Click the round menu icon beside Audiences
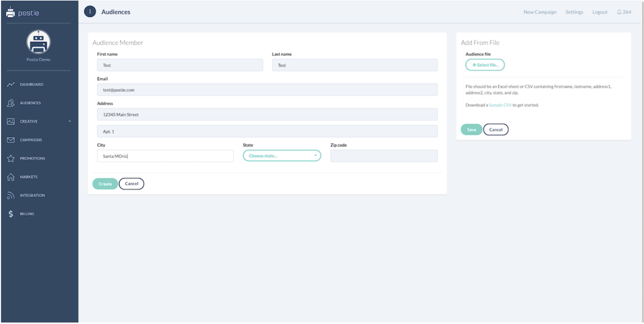 (90, 12)
